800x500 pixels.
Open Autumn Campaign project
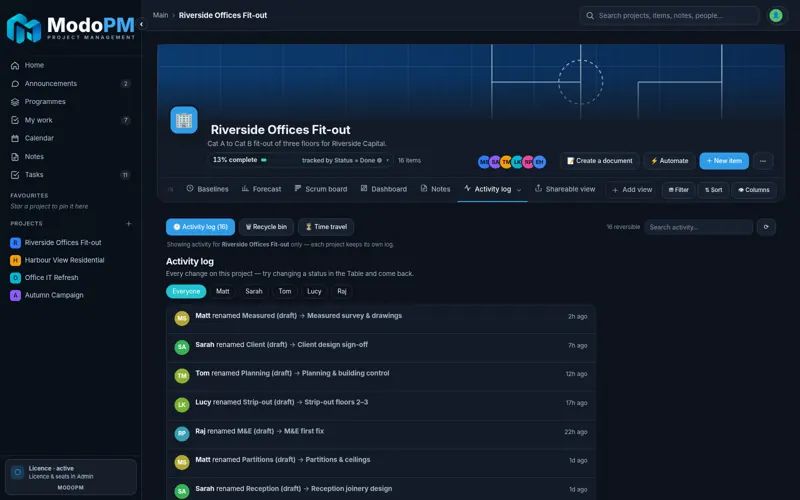point(70,295)
